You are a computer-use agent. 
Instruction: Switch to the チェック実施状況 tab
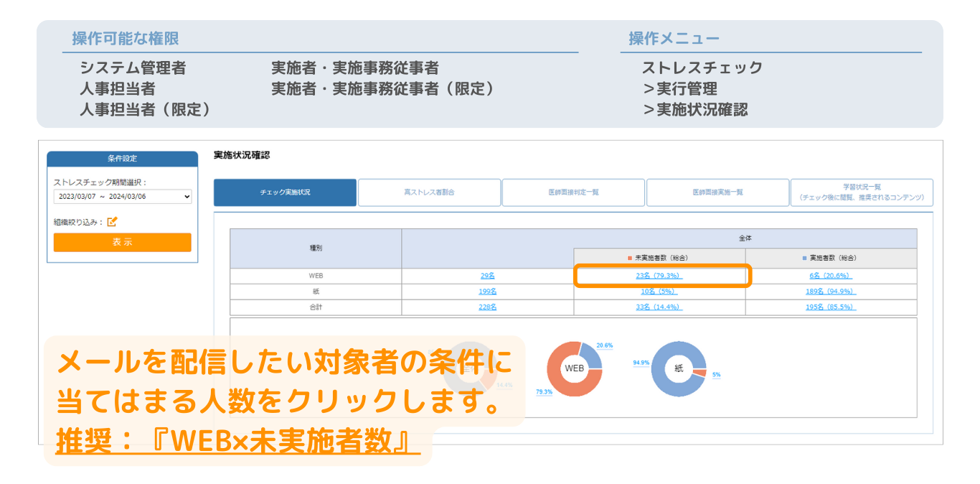pyautogui.click(x=285, y=192)
